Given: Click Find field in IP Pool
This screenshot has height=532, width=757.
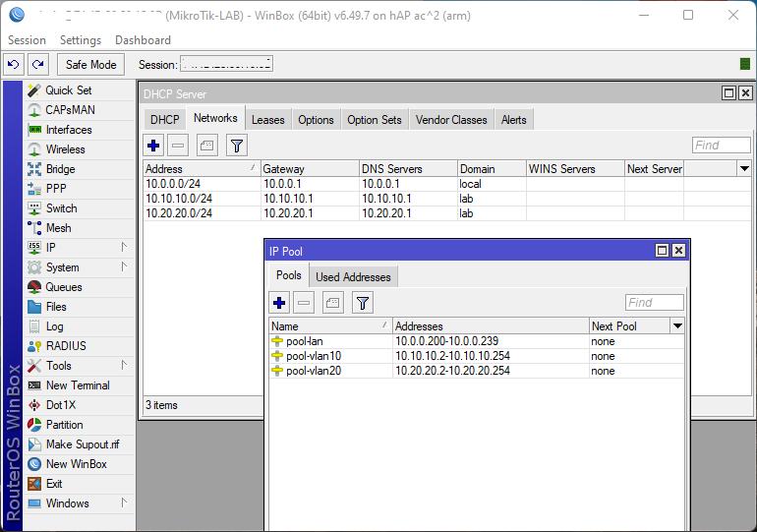Looking at the screenshot, I should pyautogui.click(x=654, y=303).
